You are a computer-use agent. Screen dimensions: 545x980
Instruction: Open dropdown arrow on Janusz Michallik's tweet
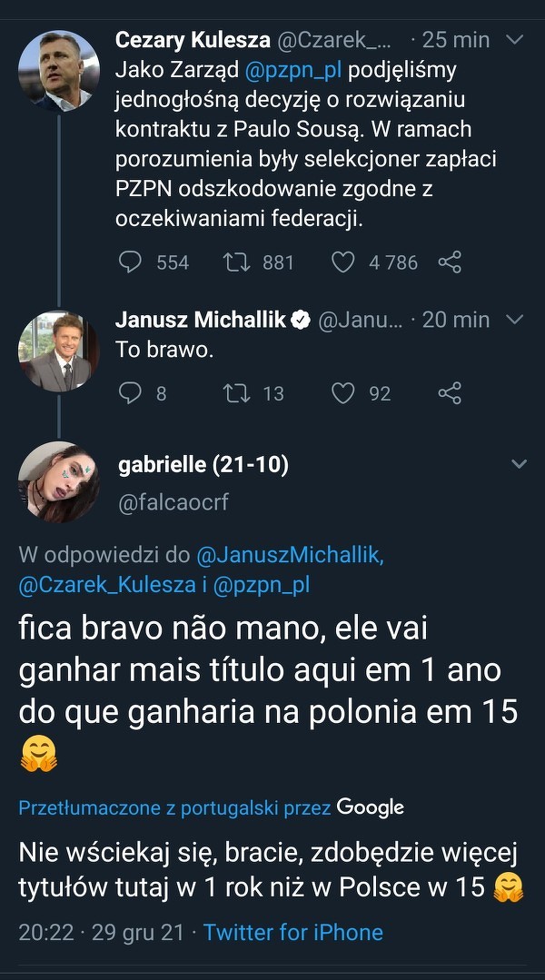[515, 320]
